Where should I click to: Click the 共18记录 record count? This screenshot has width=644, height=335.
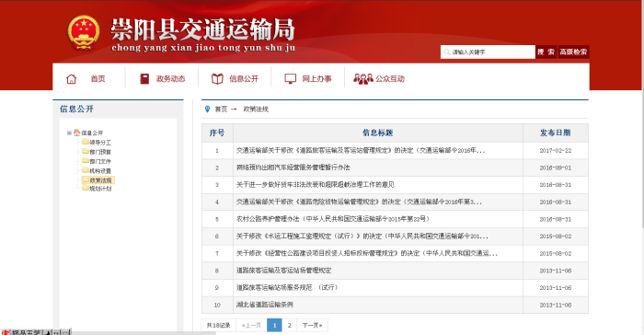(x=219, y=325)
